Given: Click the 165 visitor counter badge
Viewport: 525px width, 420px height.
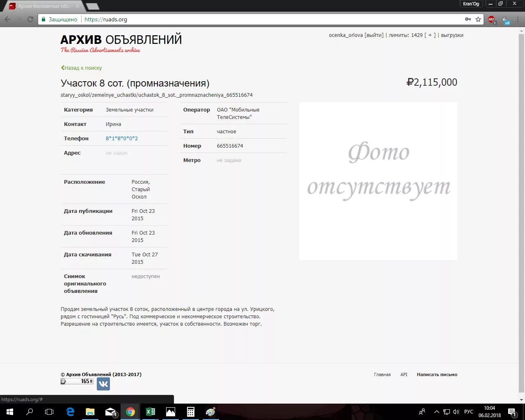Looking at the screenshot, I should click(x=77, y=381).
